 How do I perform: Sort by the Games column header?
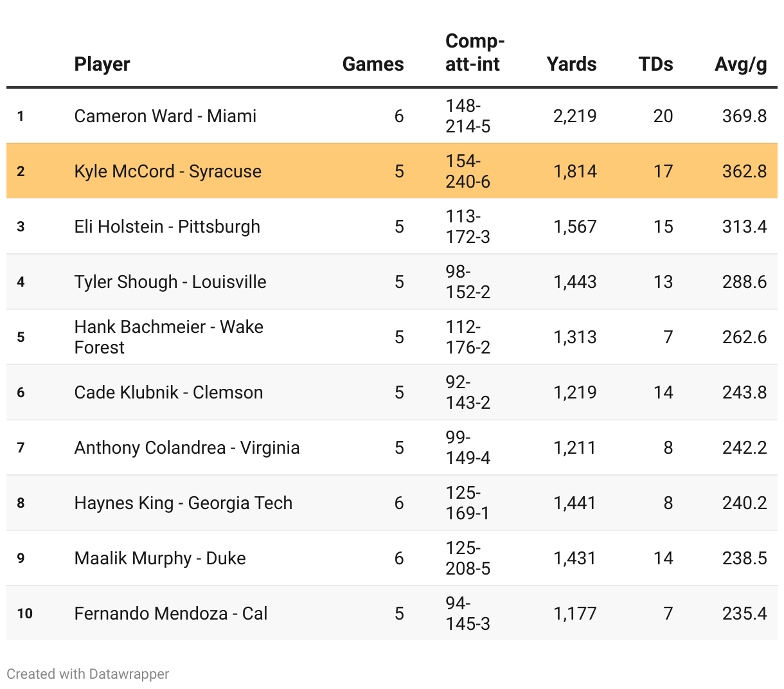(x=373, y=64)
